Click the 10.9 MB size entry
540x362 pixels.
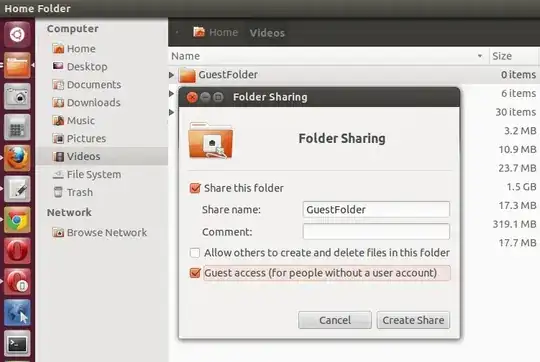coord(517,149)
